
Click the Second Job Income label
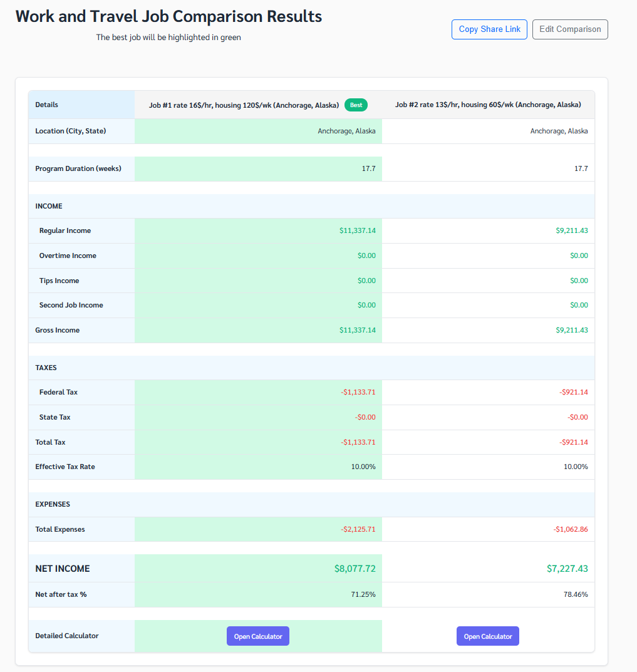pos(71,305)
